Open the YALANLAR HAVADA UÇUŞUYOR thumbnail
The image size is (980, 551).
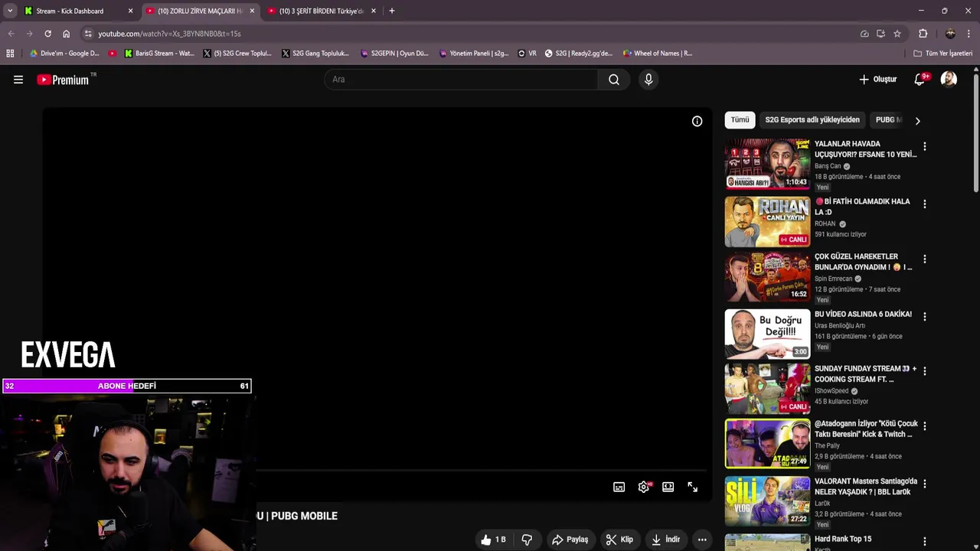[767, 164]
